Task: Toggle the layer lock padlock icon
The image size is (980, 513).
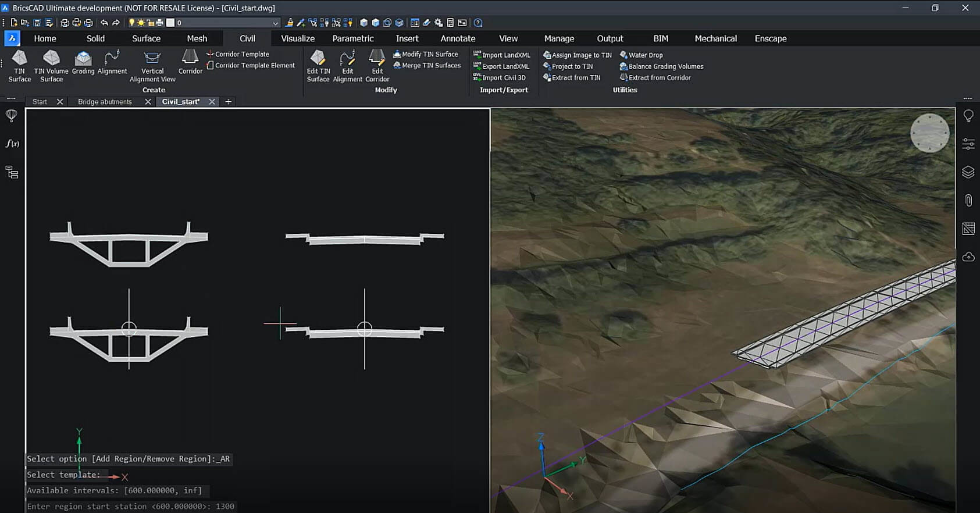Action: point(150,23)
